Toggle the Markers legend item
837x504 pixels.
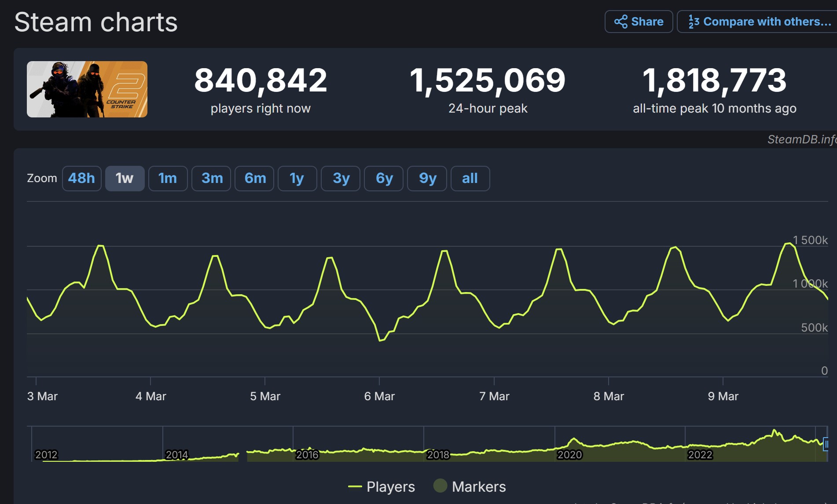470,486
